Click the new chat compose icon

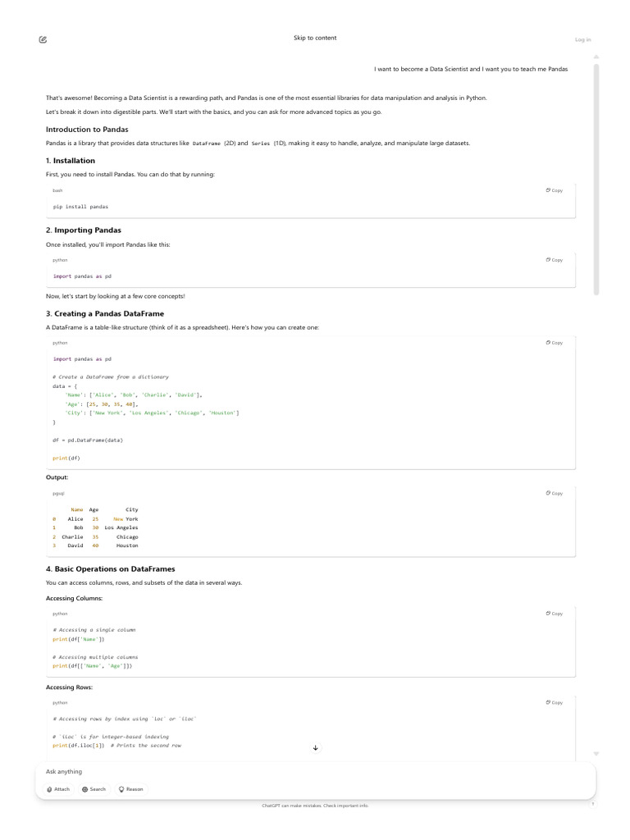(x=43, y=39)
